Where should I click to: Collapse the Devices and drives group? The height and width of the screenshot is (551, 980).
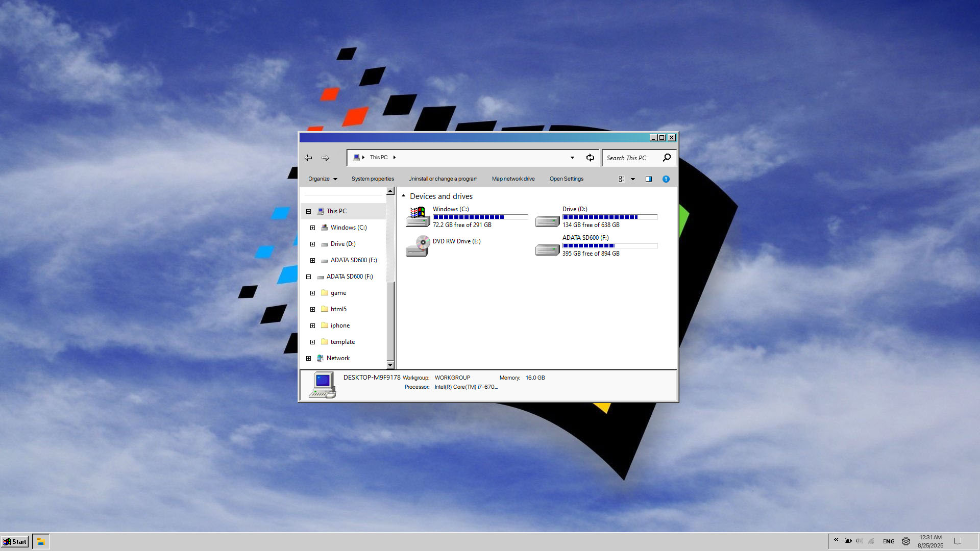[x=403, y=196]
